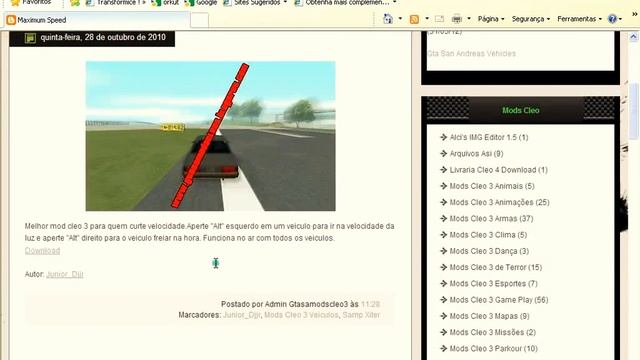The height and width of the screenshot is (360, 640).
Task: Open Mods Cleo 3 Animais category
Action: (492, 186)
